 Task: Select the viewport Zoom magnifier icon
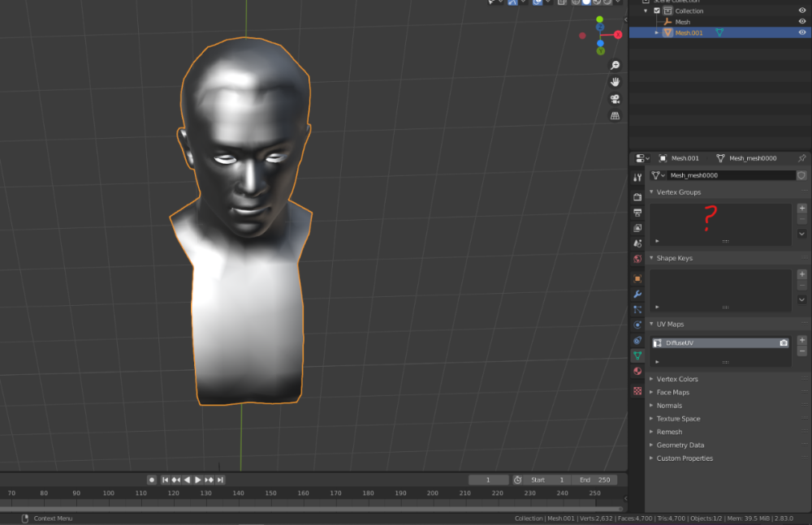pyautogui.click(x=615, y=65)
